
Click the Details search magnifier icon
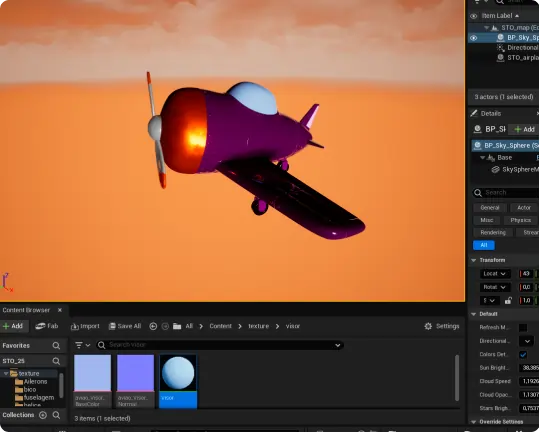click(x=478, y=193)
